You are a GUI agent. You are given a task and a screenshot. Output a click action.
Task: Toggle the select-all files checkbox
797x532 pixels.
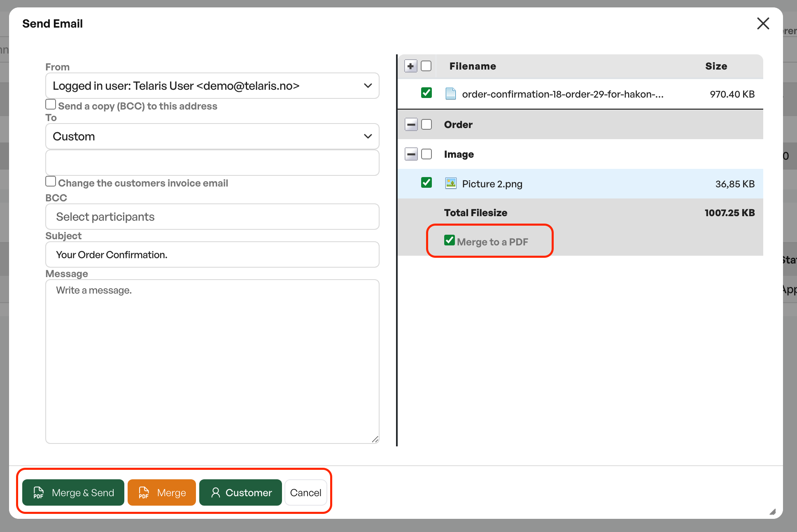click(426, 66)
